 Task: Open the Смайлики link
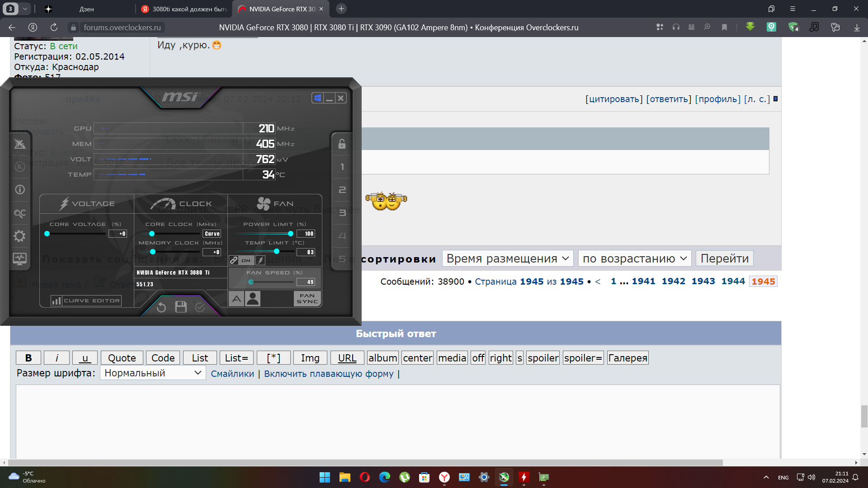coord(232,374)
